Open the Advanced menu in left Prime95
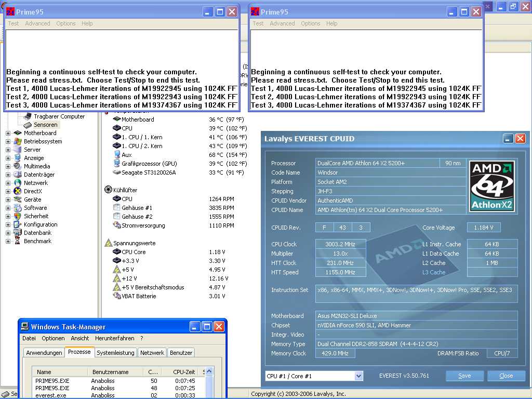 click(37, 23)
